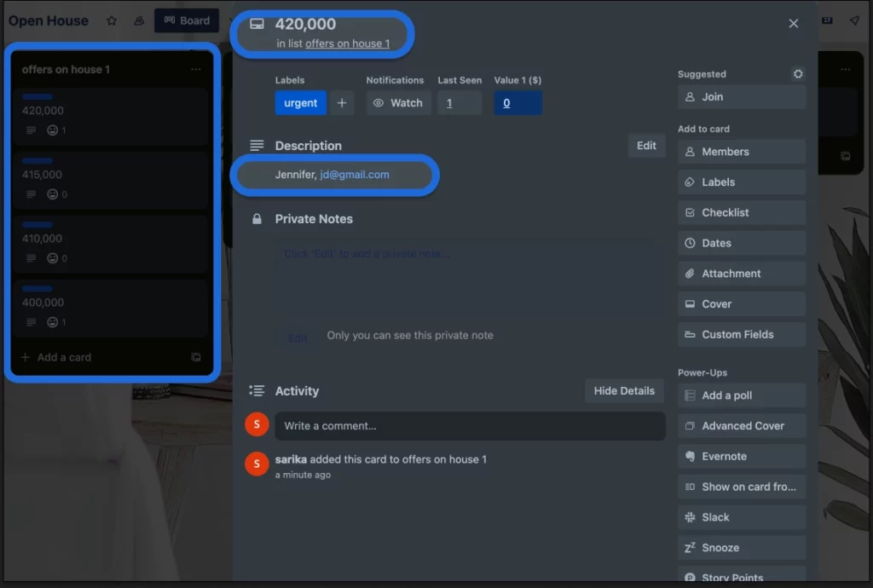Viewport: 873px width, 588px height.
Task: Hide activity details
Action: [624, 390]
